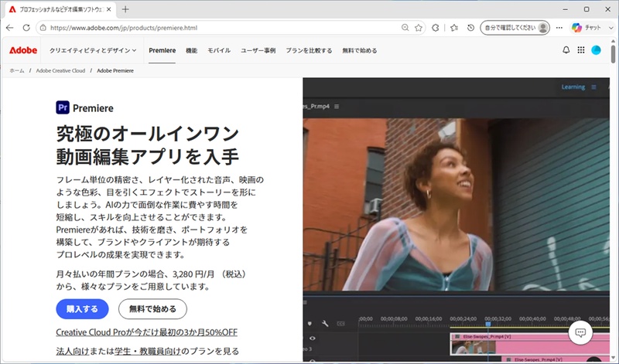This screenshot has height=364, width=619.
Task: Open the Adobe account profile avatar
Action: [x=596, y=50]
